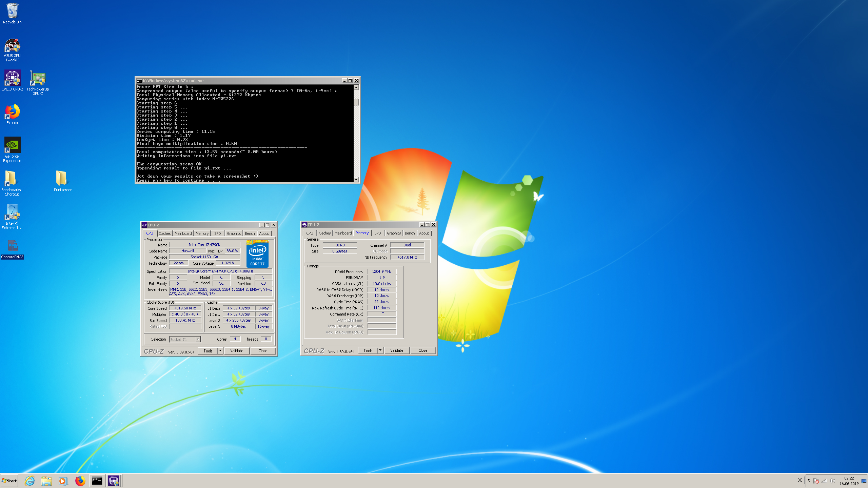Open Socket #1 selection dropdown
The image size is (868, 488).
coord(185,339)
